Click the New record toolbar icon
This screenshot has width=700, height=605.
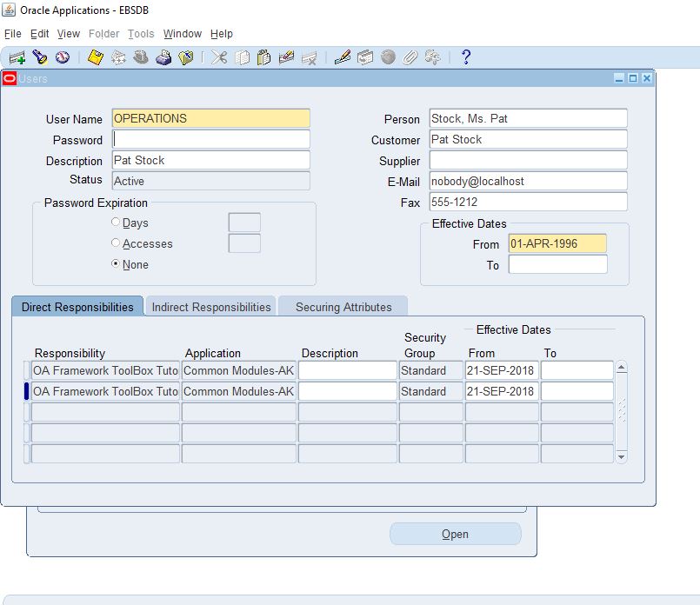pyautogui.click(x=19, y=57)
